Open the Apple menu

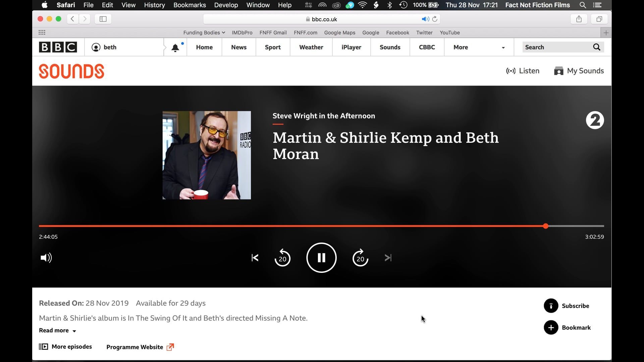click(44, 5)
